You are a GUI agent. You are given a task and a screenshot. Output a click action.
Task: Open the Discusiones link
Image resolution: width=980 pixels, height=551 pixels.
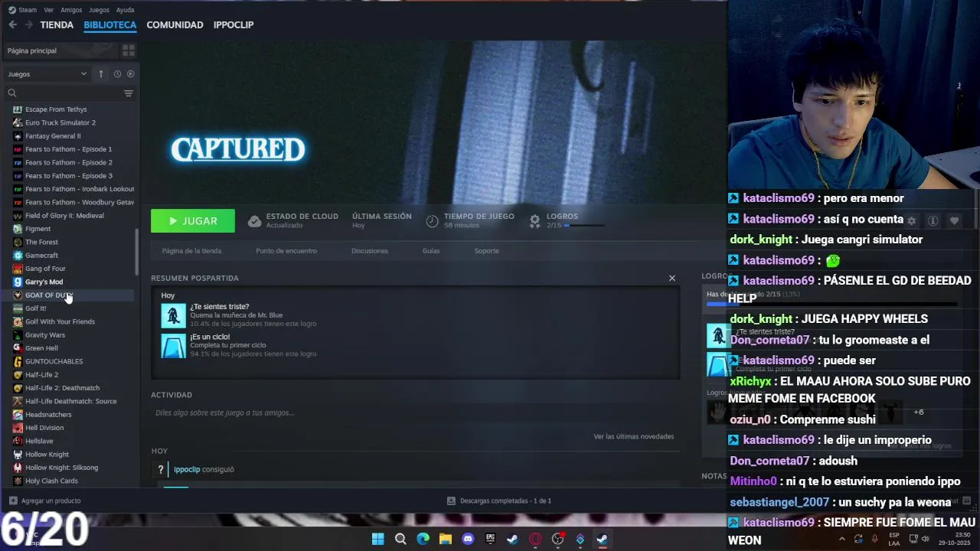click(x=370, y=251)
